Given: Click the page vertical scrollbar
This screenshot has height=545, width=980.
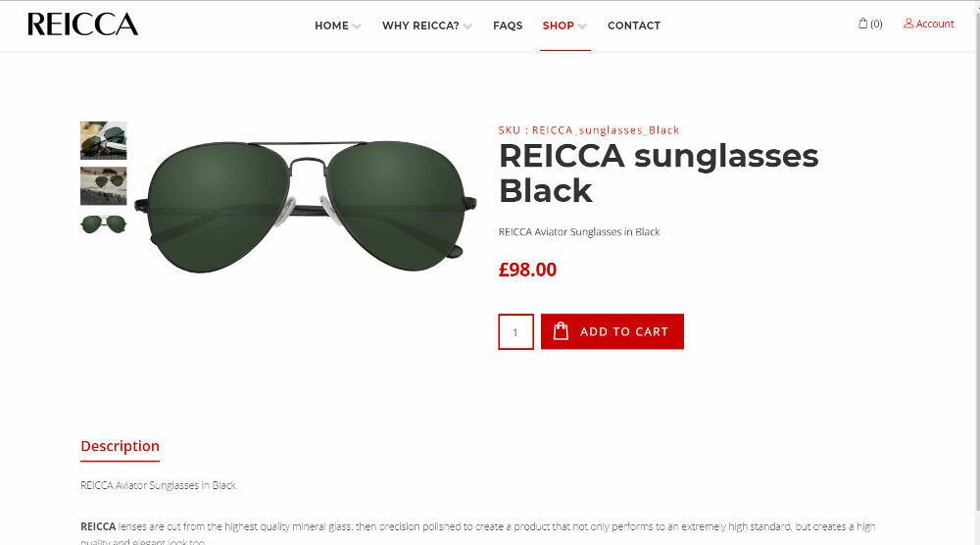Looking at the screenshot, I should pos(976,272).
